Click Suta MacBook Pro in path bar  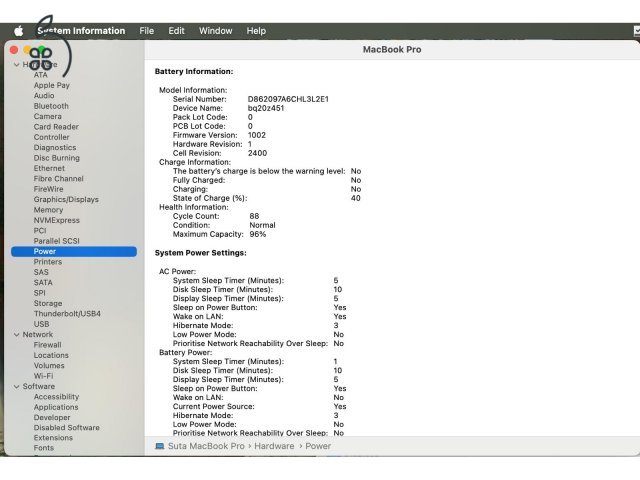coord(206,446)
